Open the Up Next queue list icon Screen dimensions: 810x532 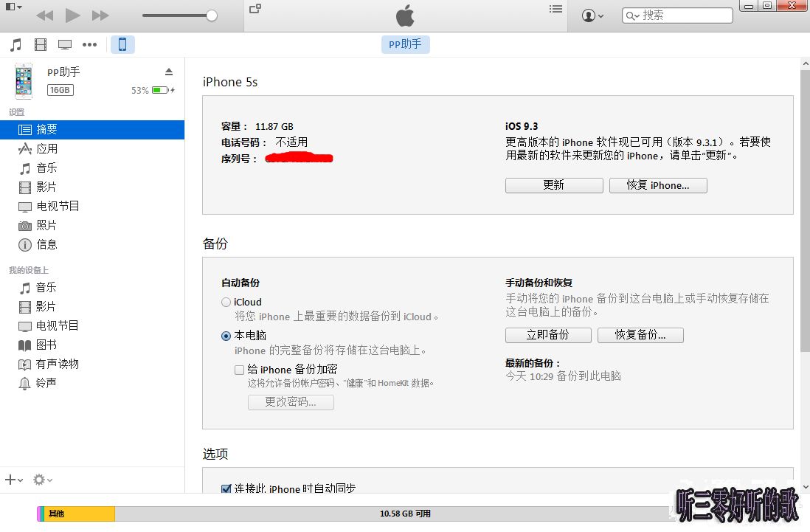(x=555, y=9)
